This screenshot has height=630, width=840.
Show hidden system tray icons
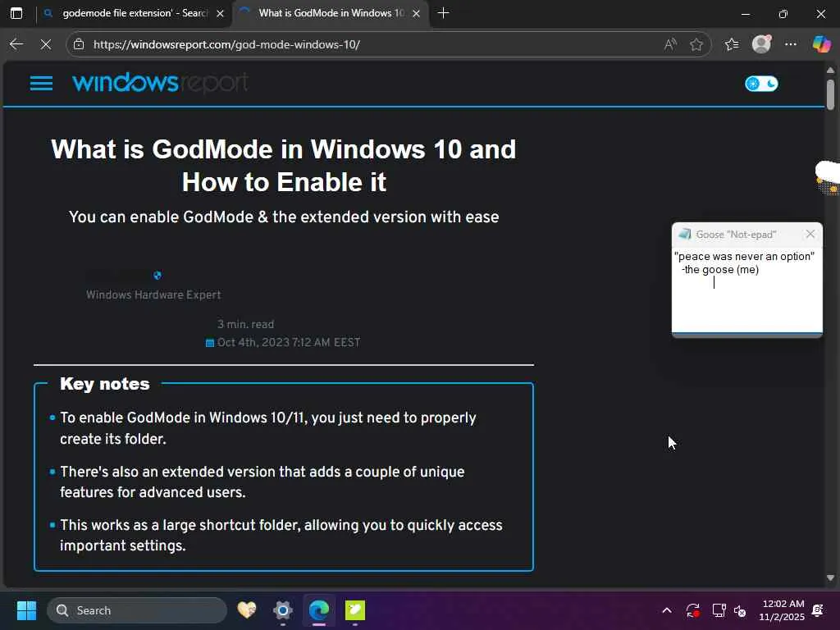tap(667, 610)
